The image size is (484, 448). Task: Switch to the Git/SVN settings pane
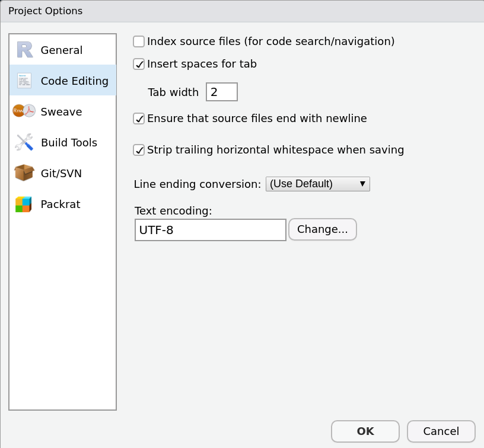pyautogui.click(x=61, y=173)
